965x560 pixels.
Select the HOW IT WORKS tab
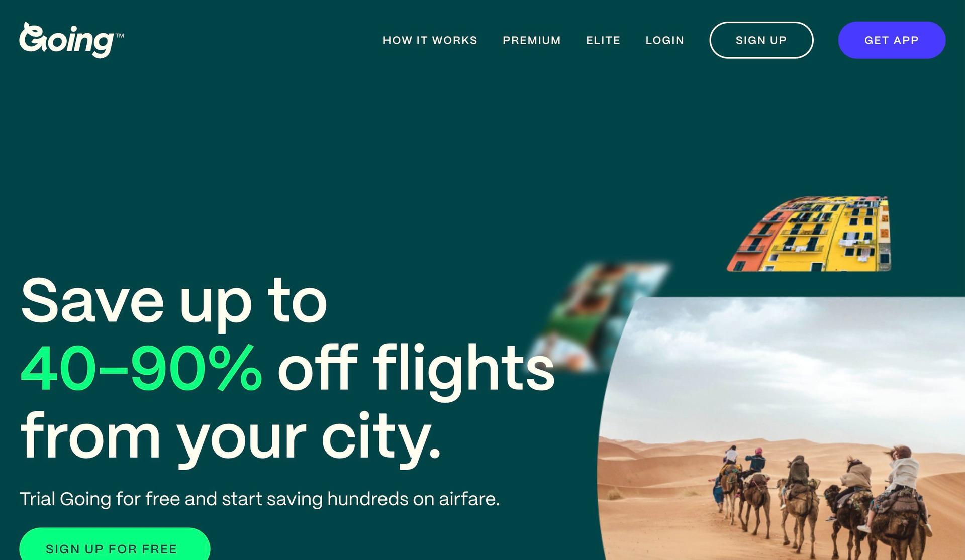click(430, 39)
